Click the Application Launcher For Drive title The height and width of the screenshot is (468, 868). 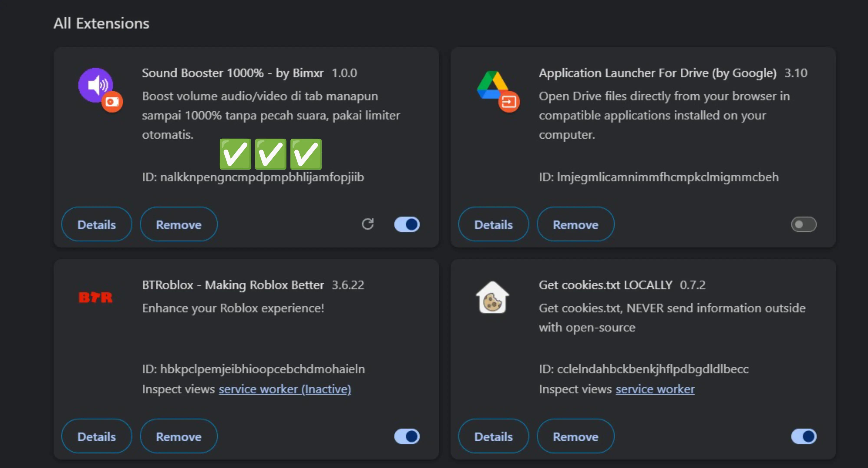[658, 73]
